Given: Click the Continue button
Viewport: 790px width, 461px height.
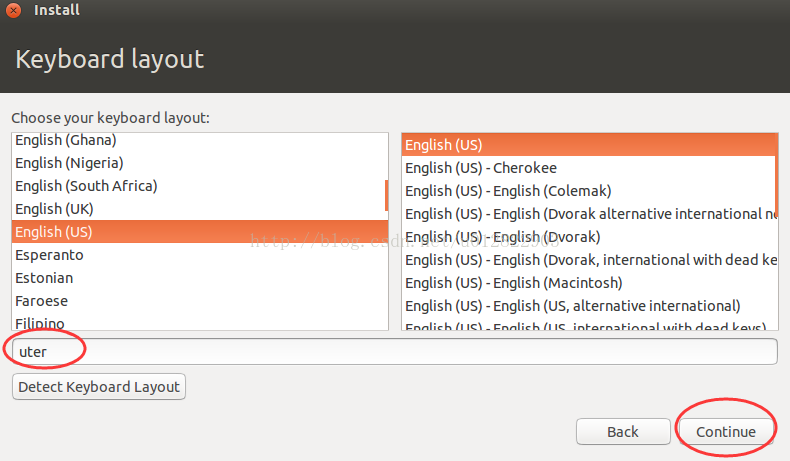Looking at the screenshot, I should tap(727, 432).
